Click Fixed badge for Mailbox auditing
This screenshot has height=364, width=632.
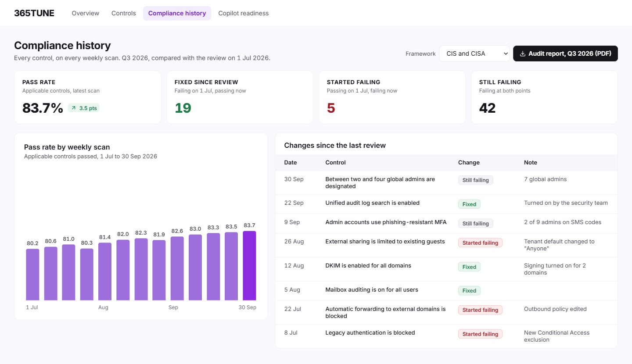tap(469, 290)
